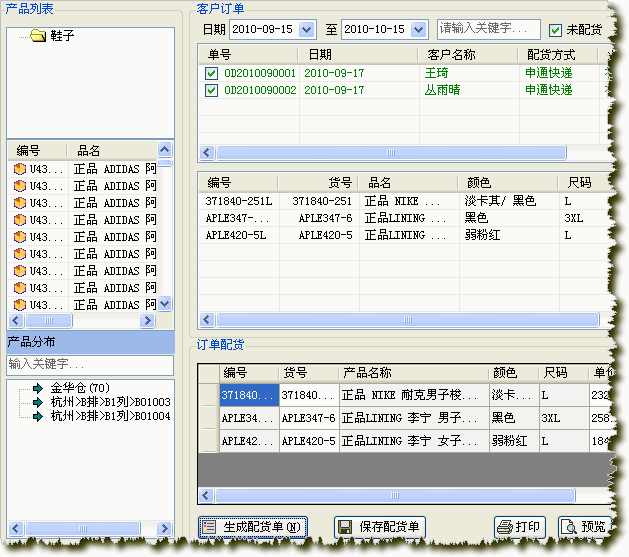Click the 单号 column header
The height and width of the screenshot is (557, 629).
click(x=248, y=55)
